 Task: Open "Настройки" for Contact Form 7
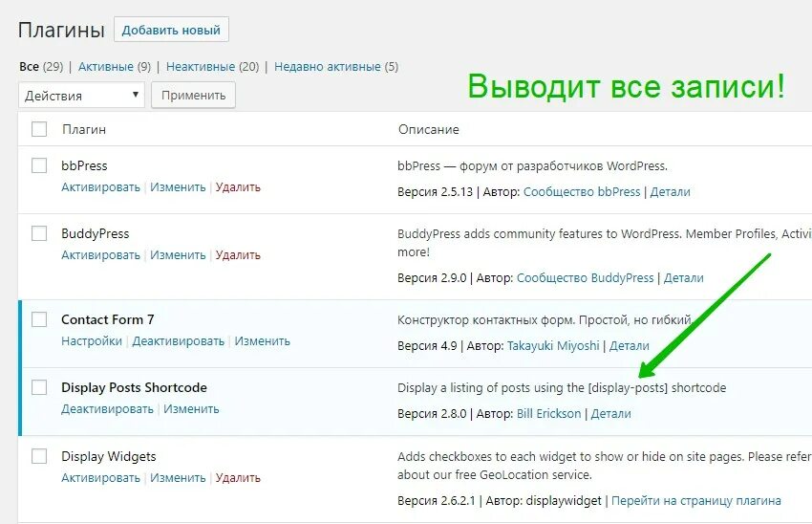click(92, 341)
